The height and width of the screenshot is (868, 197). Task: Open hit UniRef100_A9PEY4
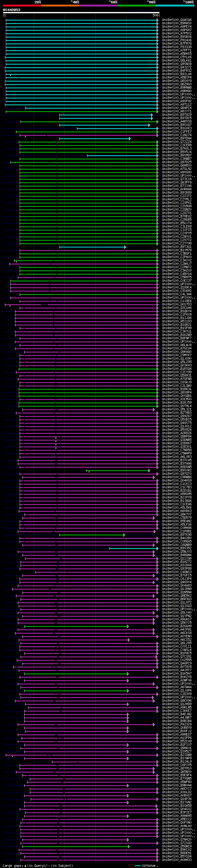pyautogui.click(x=176, y=26)
